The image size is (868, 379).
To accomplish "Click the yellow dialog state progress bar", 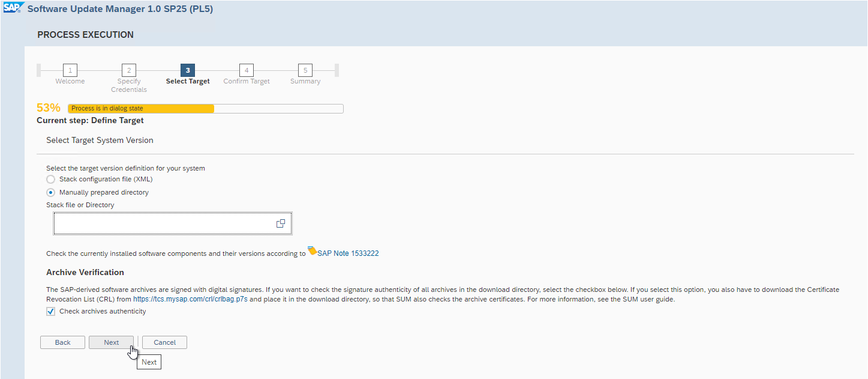I will click(141, 109).
